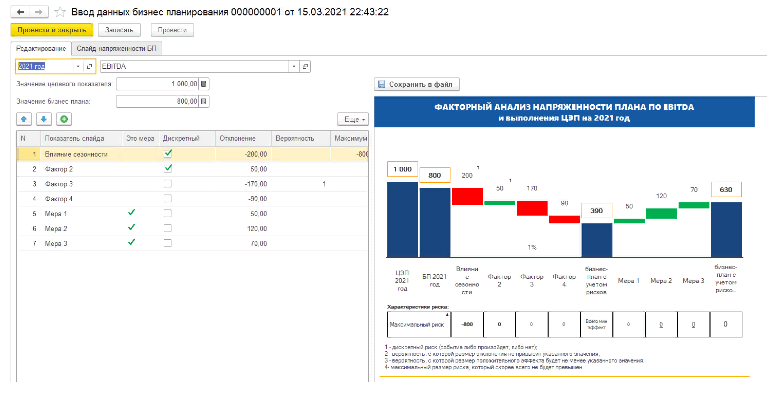Select the Редактирование tab

tap(41, 48)
